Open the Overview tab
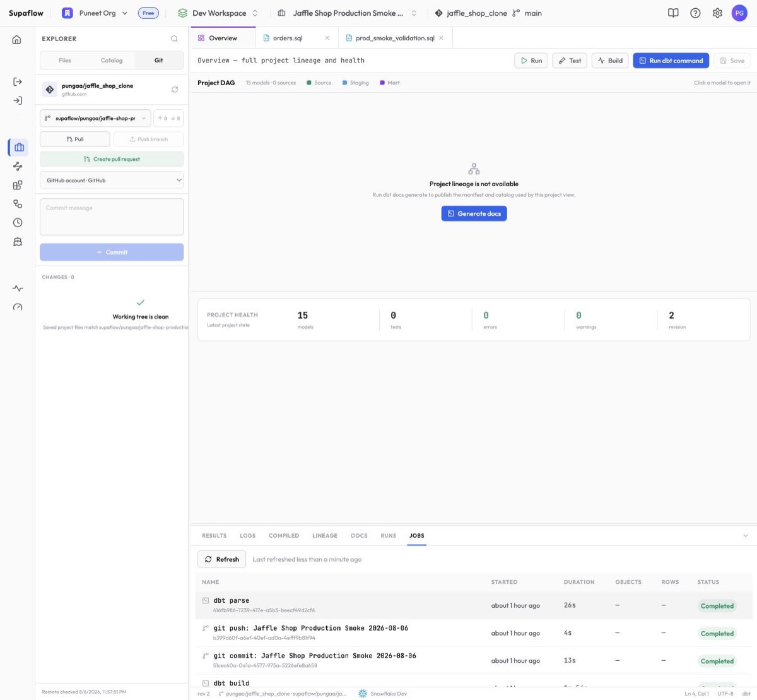Viewport: 757px width, 700px height. pos(223,38)
